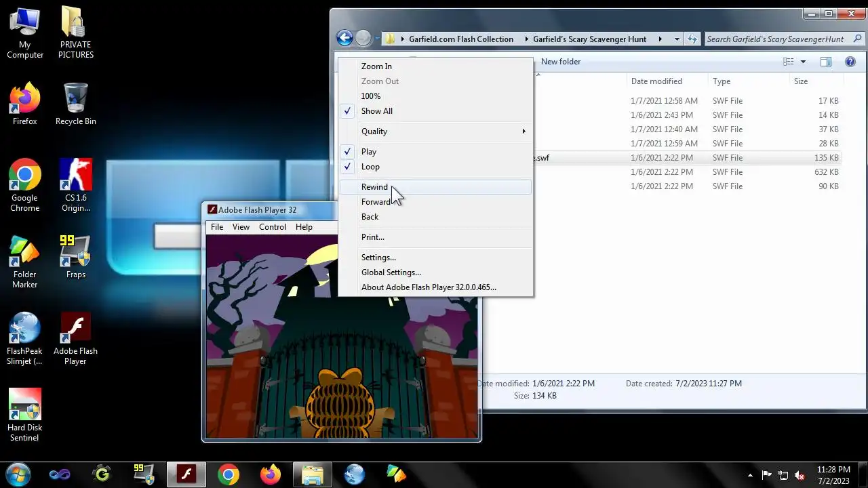Open the File menu in Flash Player
This screenshot has width=868, height=488.
click(217, 227)
